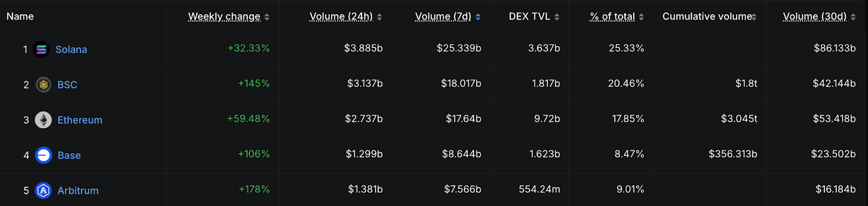Select the Volume (7d) column header
Screen dimensions: 868x206
point(443,17)
